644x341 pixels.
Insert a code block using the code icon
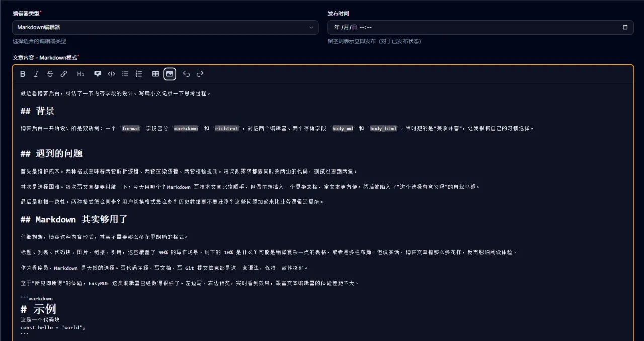[111, 74]
